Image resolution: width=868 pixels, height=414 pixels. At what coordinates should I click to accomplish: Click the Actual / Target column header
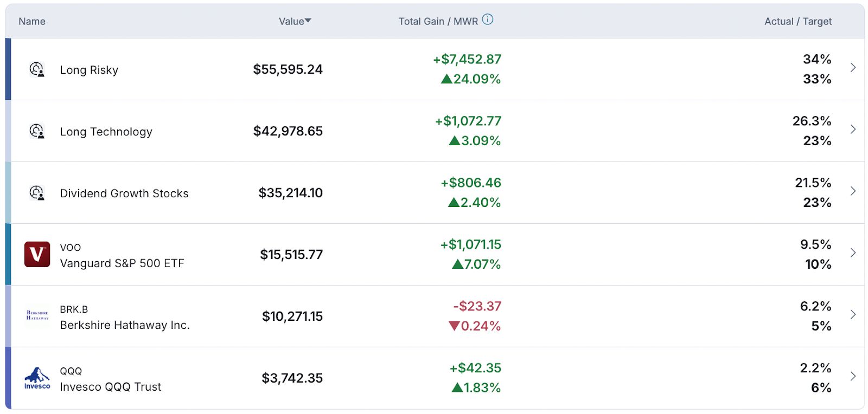click(x=798, y=21)
